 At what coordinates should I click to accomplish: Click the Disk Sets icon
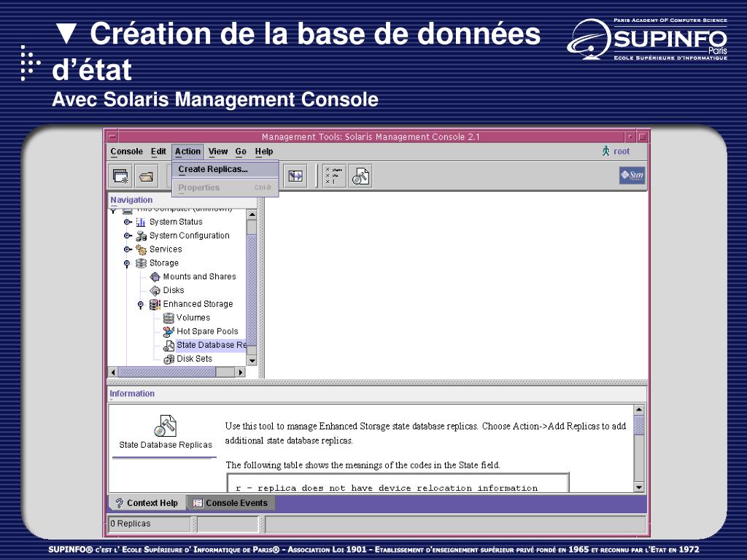pos(169,359)
